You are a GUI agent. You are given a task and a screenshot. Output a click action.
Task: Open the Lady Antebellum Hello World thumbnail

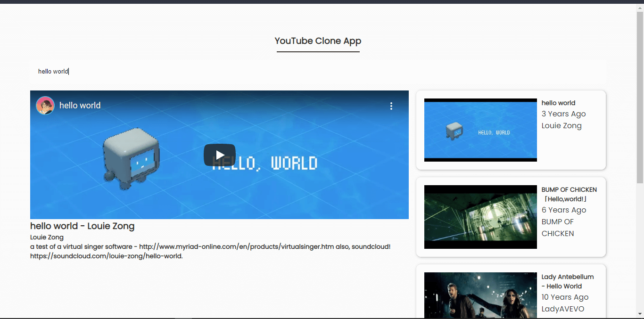pos(480,295)
